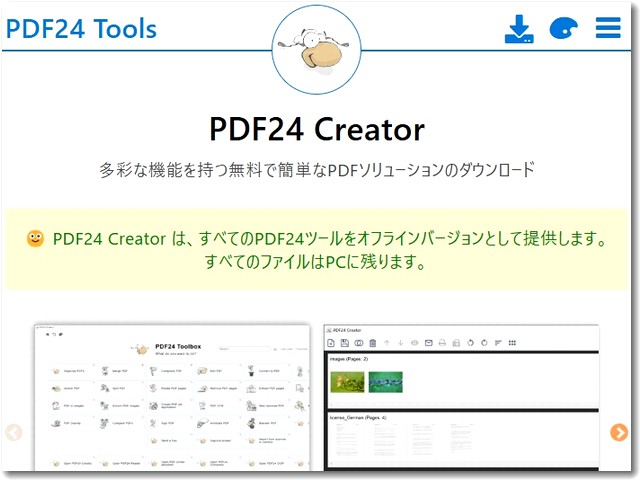Click Compare PDFs tile in Toolbox
This screenshot has width=640, height=480.
click(x=119, y=423)
